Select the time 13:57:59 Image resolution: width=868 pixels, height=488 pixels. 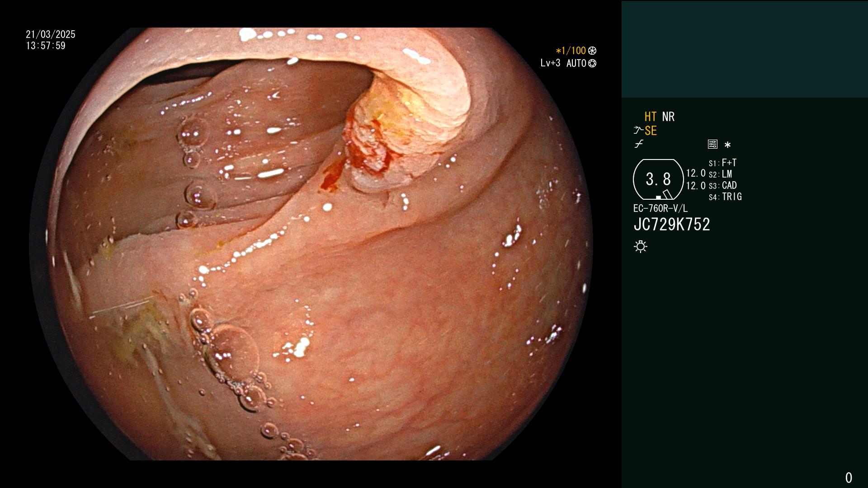[x=46, y=46]
